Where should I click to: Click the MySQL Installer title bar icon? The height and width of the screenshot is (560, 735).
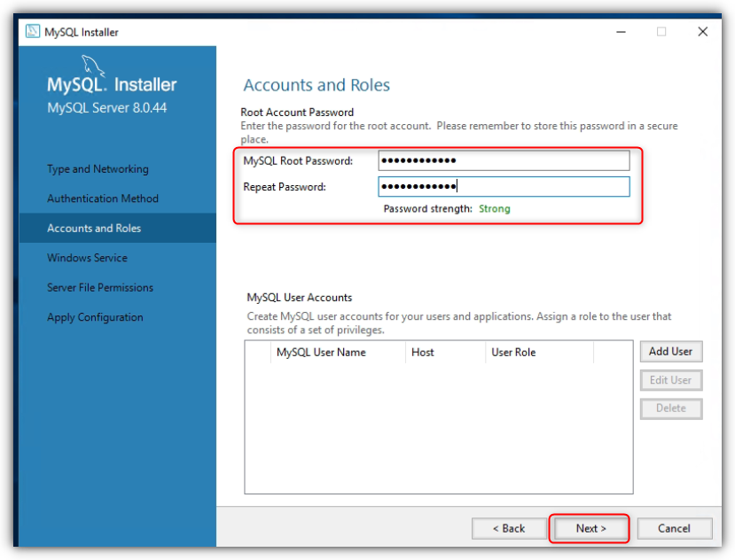[32, 31]
